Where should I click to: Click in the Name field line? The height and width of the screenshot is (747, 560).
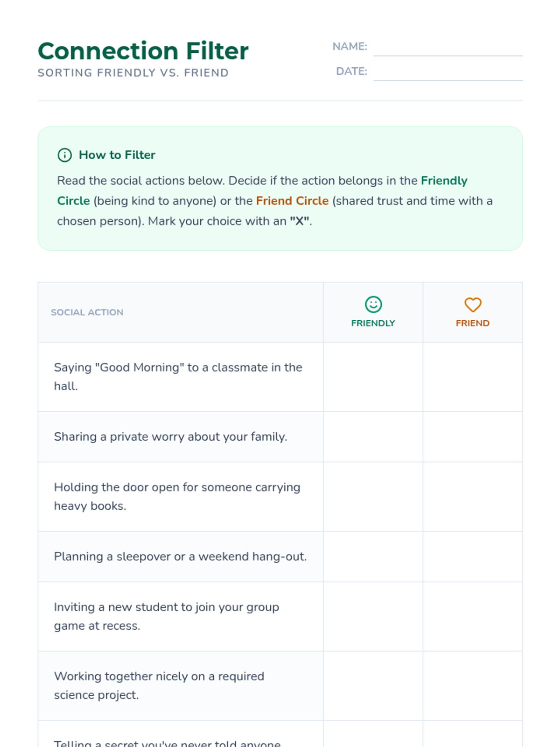click(448, 48)
